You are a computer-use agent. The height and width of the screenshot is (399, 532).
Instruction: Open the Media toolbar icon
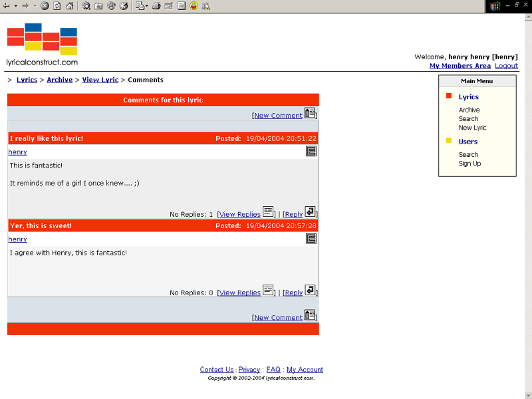[111, 6]
